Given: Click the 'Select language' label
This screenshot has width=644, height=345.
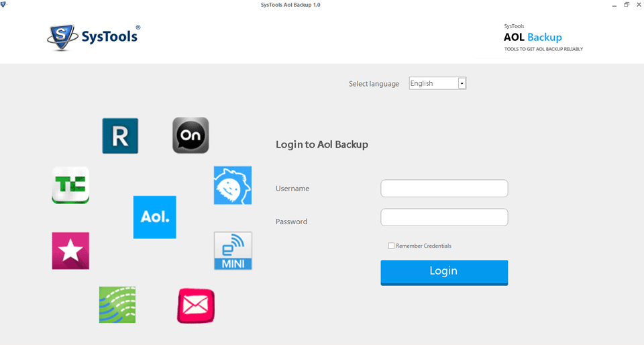Looking at the screenshot, I should [x=374, y=84].
